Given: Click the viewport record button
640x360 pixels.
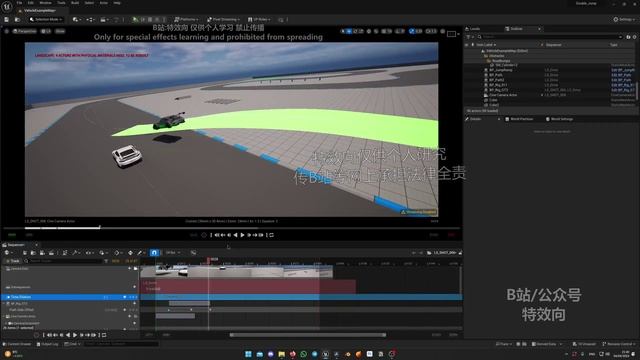Looking at the screenshot, I should [x=204, y=235].
